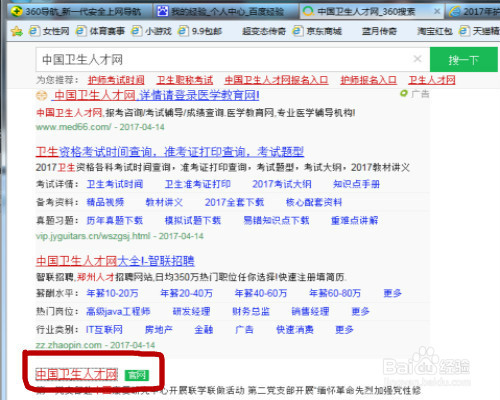Open the 教材讲义 sublink

pos(164,202)
